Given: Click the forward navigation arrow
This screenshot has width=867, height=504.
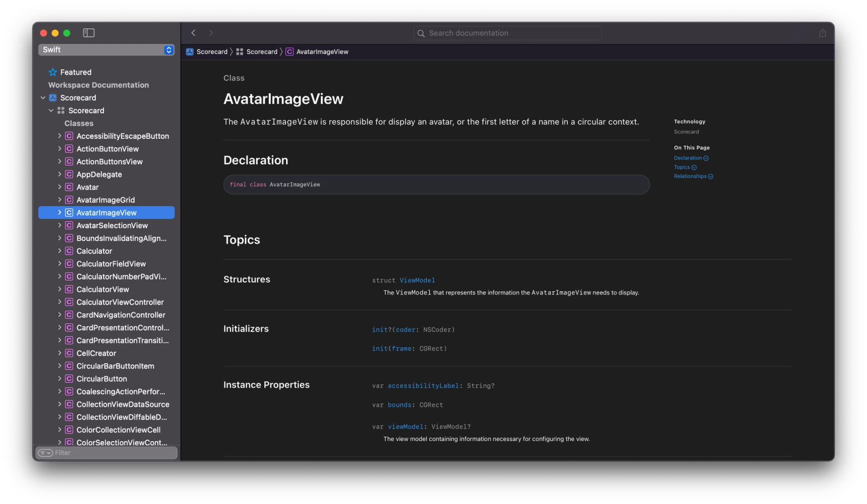Looking at the screenshot, I should [211, 33].
